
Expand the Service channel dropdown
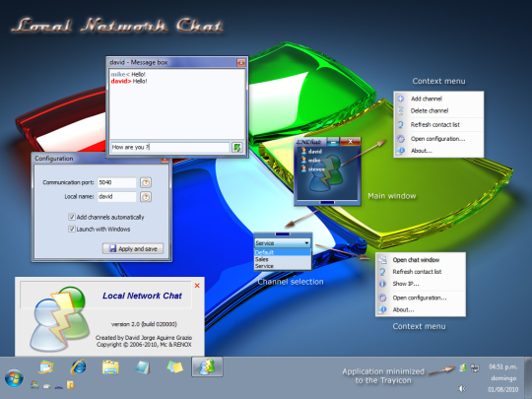[x=306, y=243]
